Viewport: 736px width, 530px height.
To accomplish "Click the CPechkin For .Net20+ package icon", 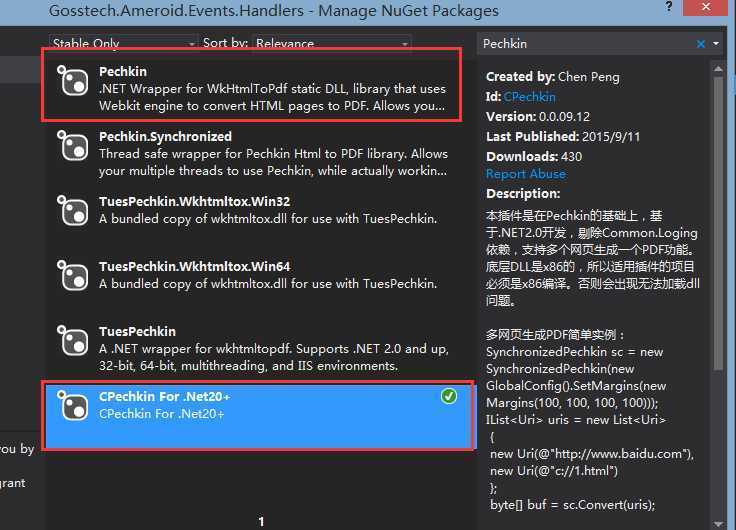I will [x=73, y=406].
